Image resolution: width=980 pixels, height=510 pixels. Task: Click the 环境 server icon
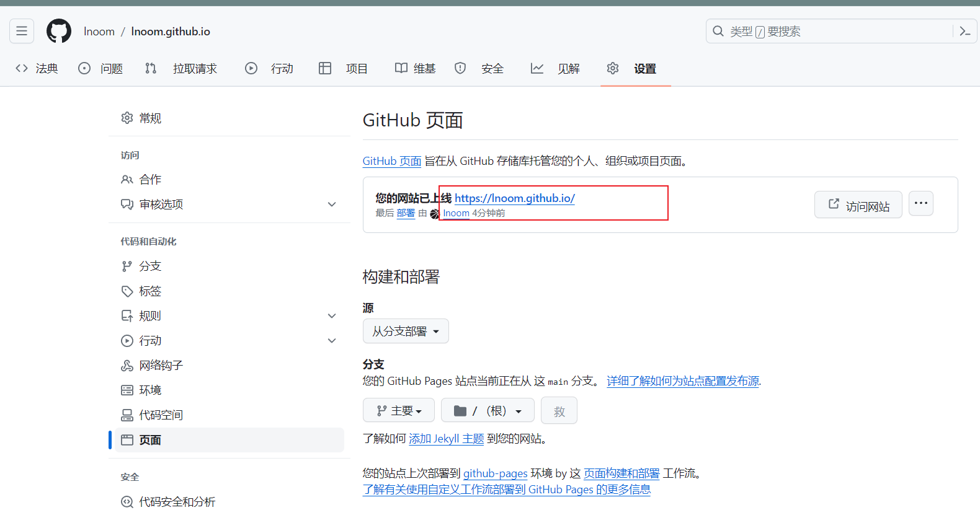coord(127,390)
